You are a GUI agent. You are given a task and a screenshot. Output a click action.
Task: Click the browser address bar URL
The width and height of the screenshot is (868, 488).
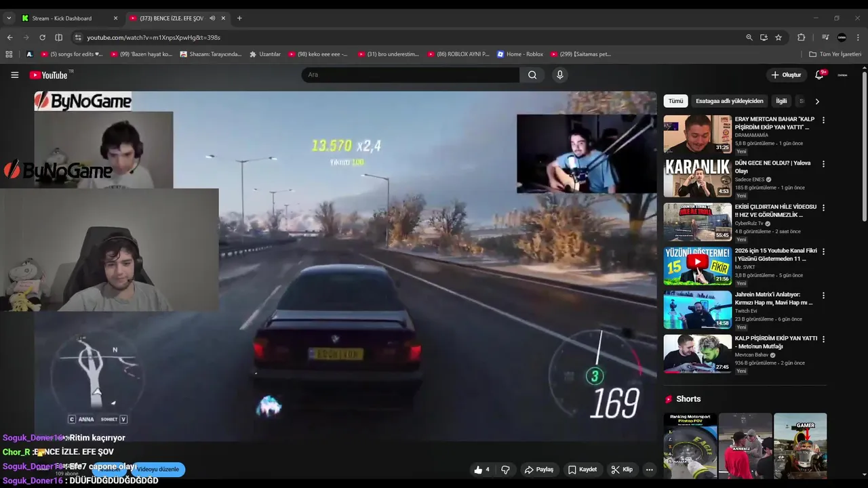(x=154, y=37)
